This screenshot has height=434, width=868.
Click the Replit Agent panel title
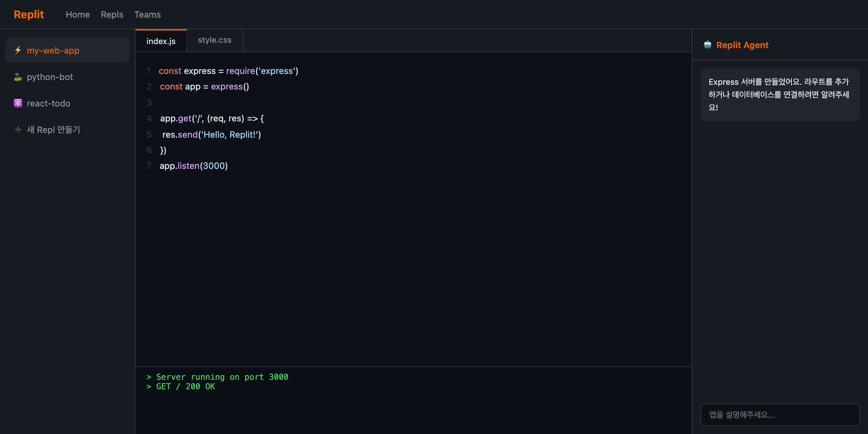coord(742,45)
